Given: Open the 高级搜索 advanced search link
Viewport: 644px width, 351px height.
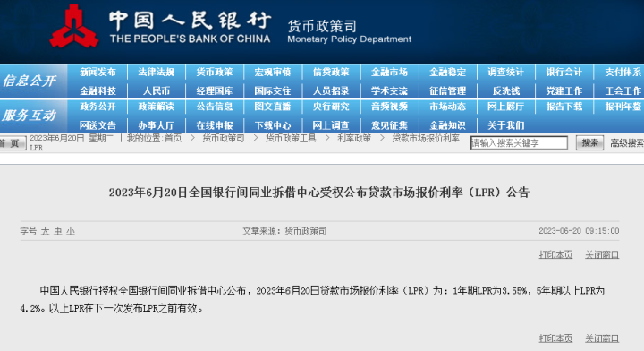Looking at the screenshot, I should [x=627, y=143].
